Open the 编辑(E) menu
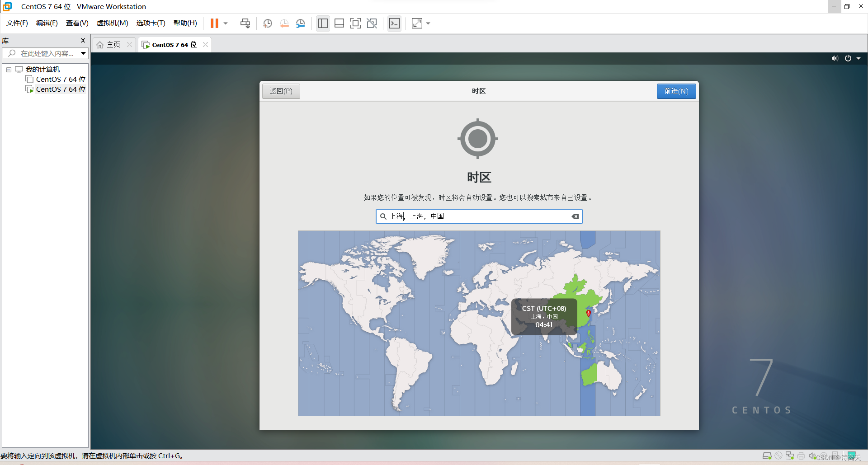 point(47,23)
